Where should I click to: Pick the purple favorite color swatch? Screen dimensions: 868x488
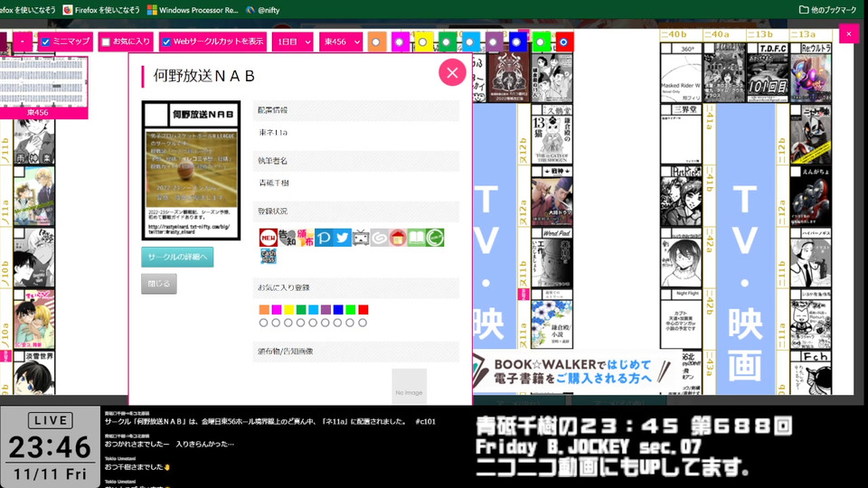326,310
